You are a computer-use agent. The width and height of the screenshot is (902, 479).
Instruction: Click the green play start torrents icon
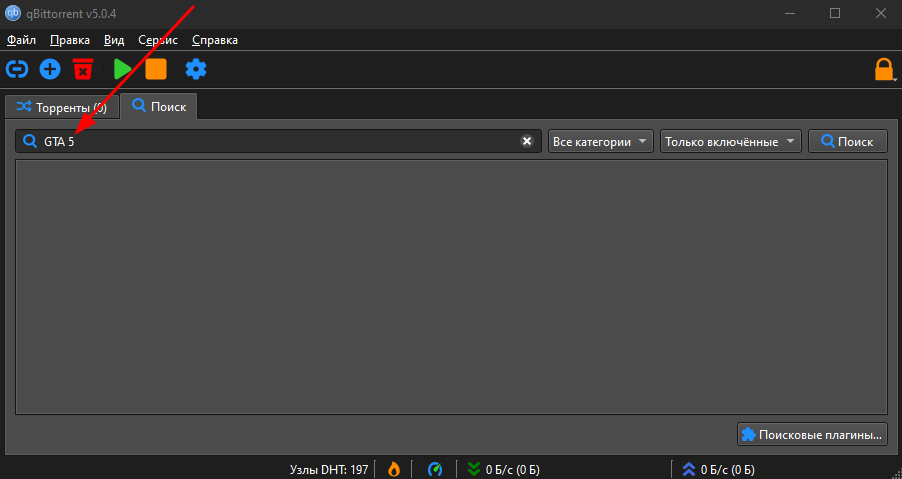(x=123, y=70)
